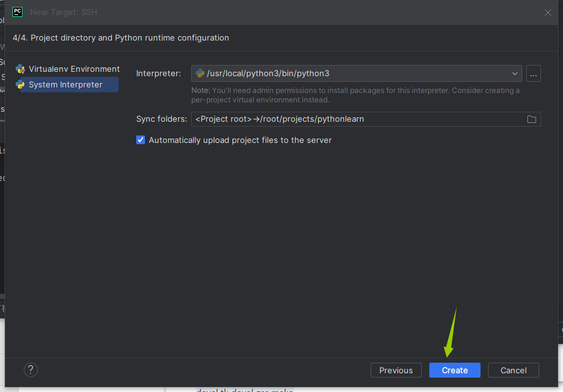Click the PyCharm logo in title bar
The height and width of the screenshot is (392, 563).
tap(17, 12)
